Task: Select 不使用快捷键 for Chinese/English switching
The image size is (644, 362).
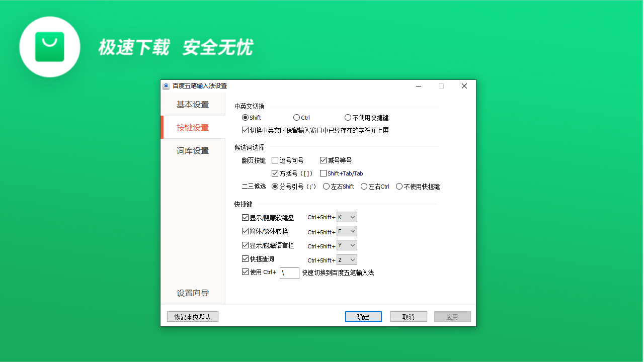Action: tap(348, 117)
